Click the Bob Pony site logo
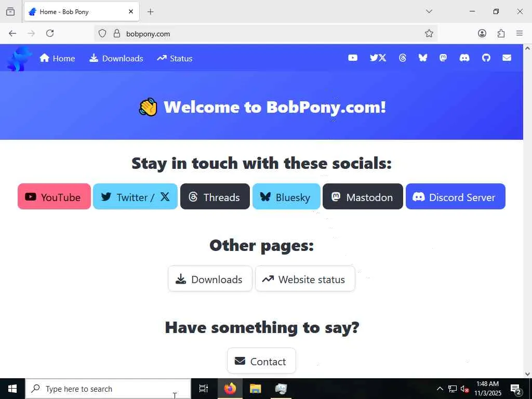This screenshot has width=532, height=399. 19,59
